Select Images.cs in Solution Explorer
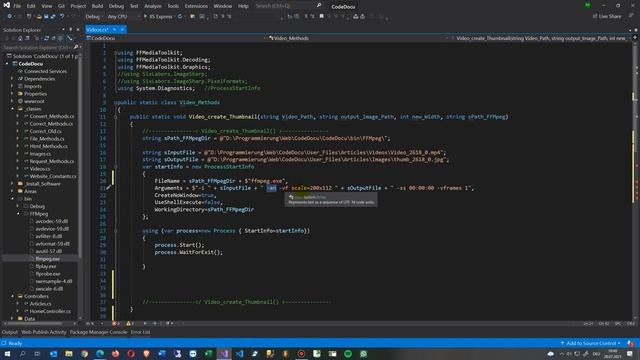 point(40,154)
